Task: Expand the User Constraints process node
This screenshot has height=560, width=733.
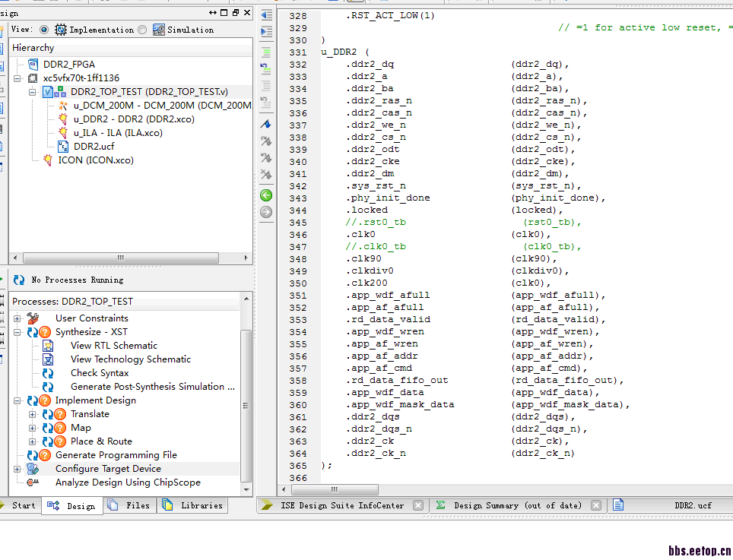Action: (x=17, y=318)
